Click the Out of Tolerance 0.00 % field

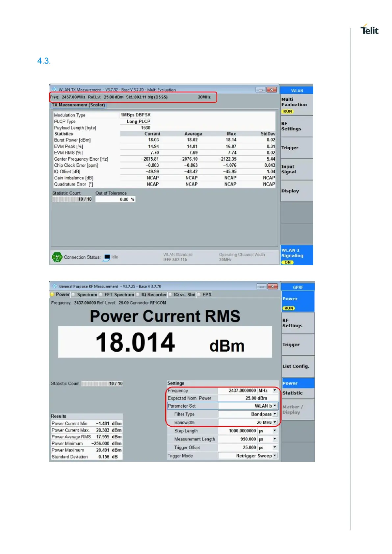[115, 199]
